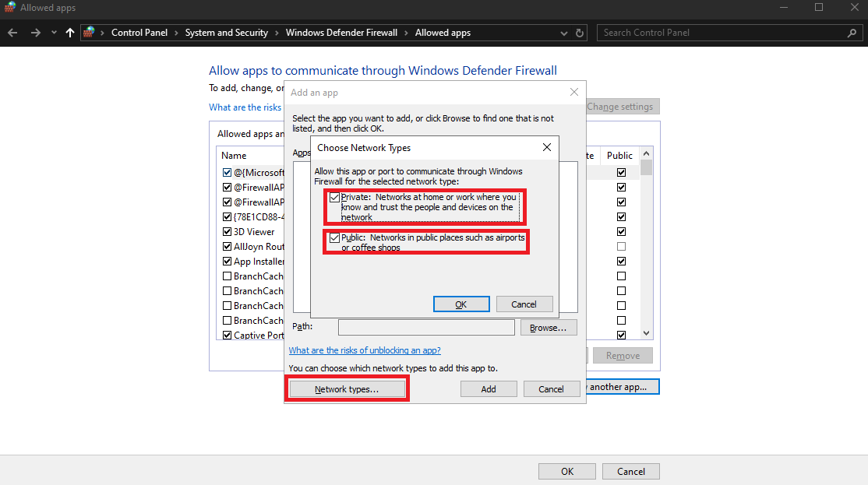Click the Browse button for app path
Screen dimensions: 868x485
pos(549,327)
